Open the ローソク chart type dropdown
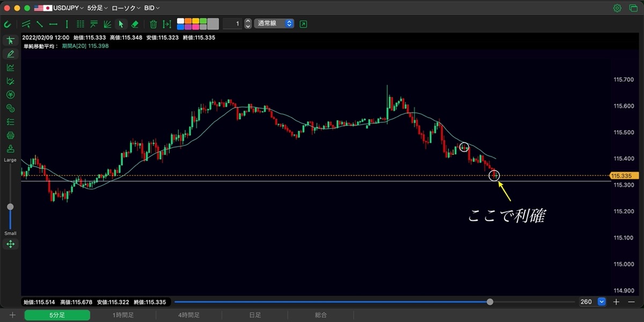The width and height of the screenshot is (644, 322). 126,8
